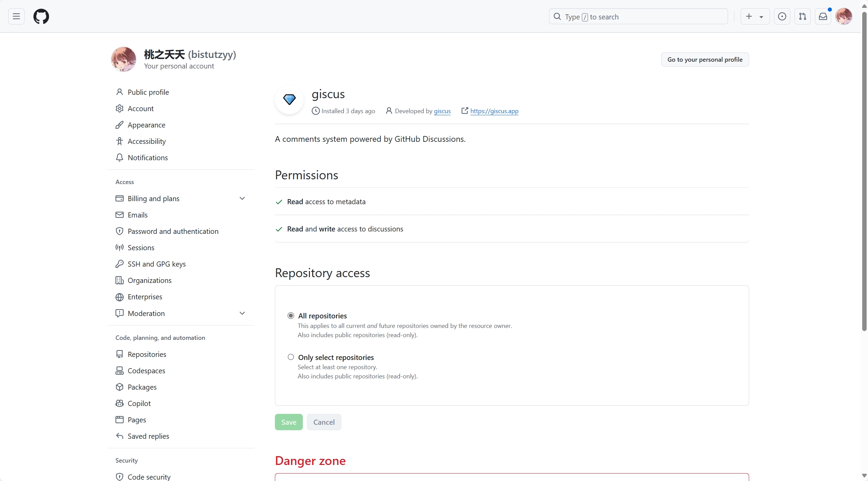Click the Moderation label in sidebar
The height and width of the screenshot is (481, 868).
tap(146, 313)
